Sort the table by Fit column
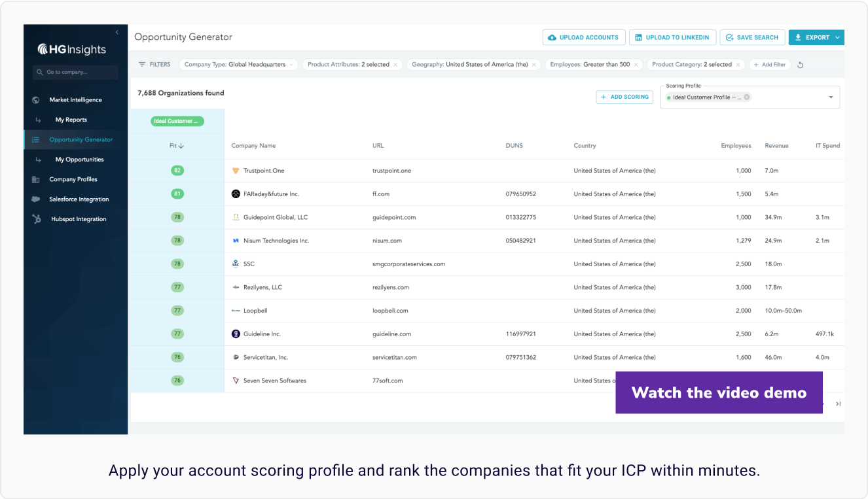Viewport: 868px width, 499px height. click(x=177, y=146)
